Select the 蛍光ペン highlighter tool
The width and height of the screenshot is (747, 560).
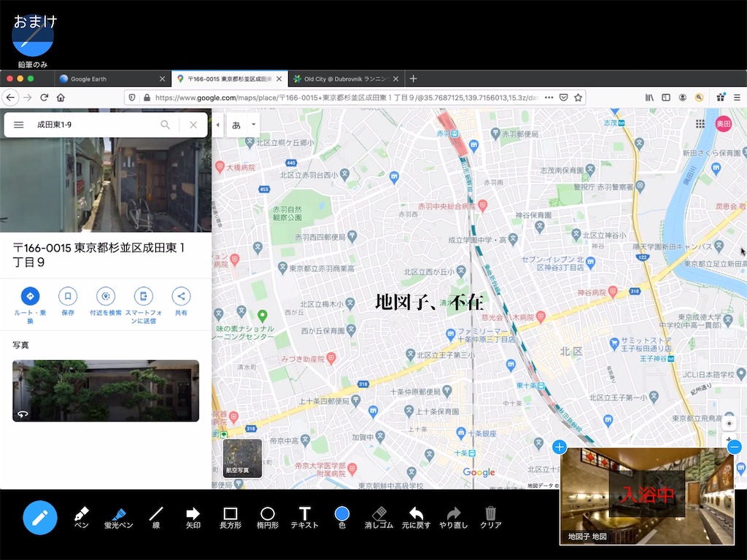pyautogui.click(x=119, y=517)
